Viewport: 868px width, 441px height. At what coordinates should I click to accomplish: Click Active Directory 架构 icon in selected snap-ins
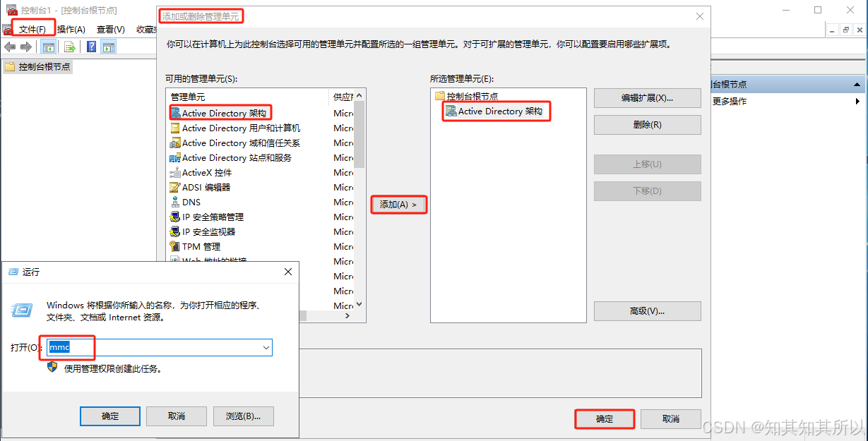[x=451, y=111]
